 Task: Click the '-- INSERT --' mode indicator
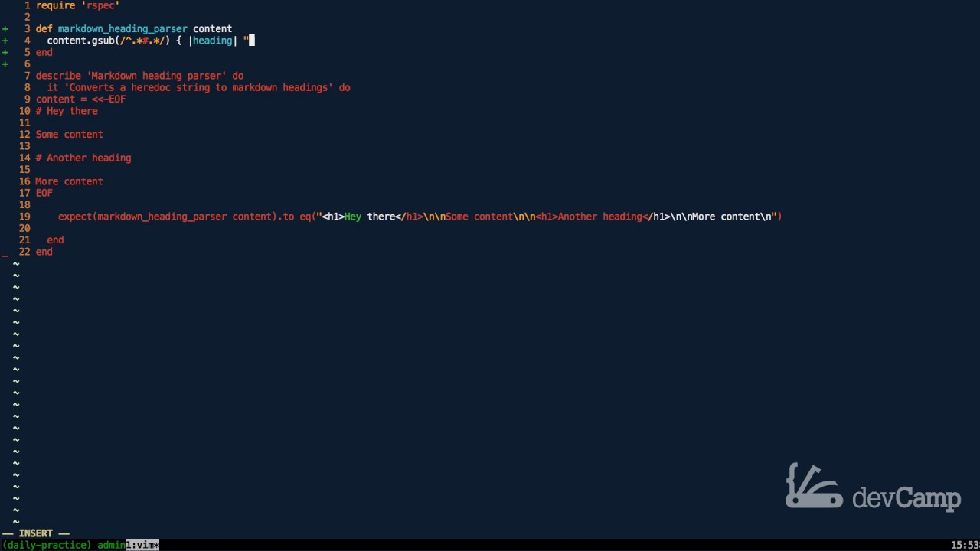(x=36, y=533)
